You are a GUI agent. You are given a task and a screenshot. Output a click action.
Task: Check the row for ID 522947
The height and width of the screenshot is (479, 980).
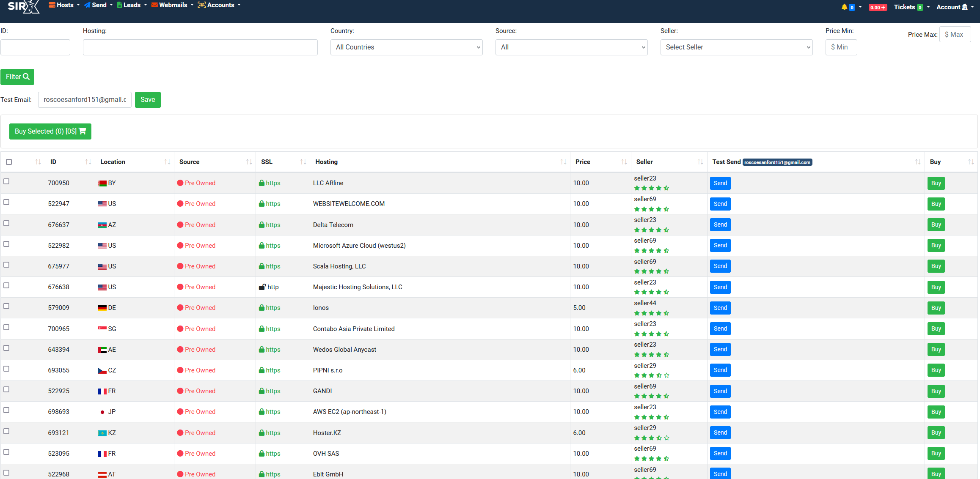(6, 202)
